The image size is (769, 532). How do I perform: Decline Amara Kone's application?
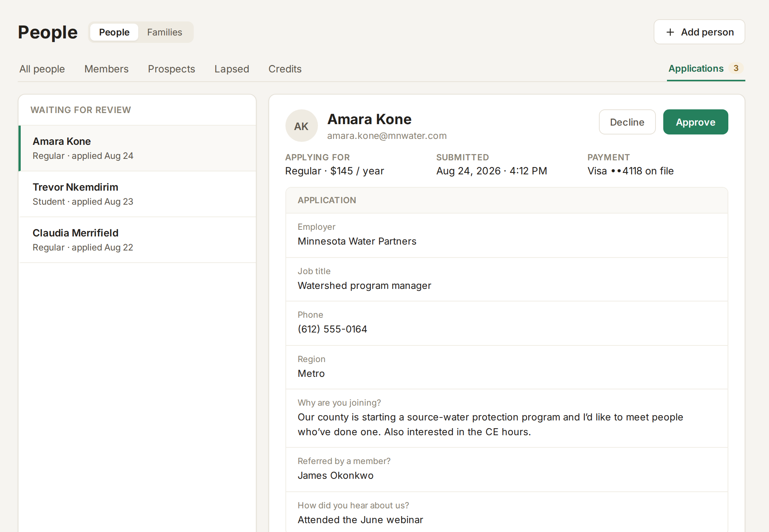(627, 122)
